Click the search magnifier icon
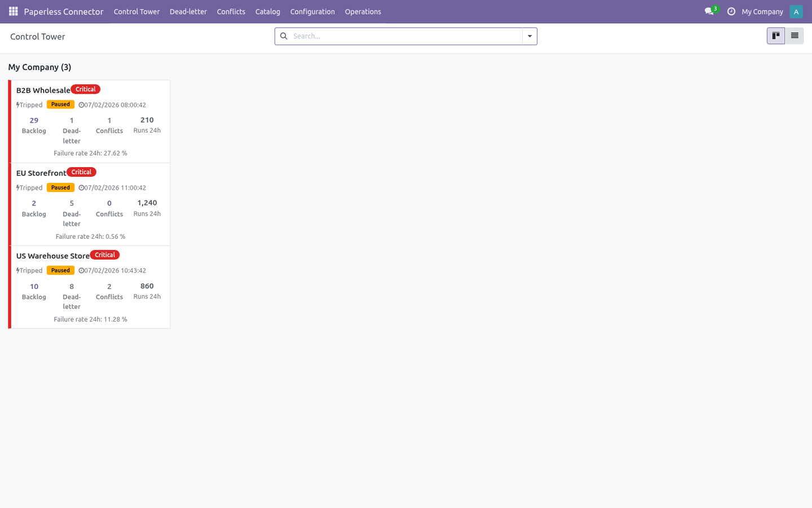Image resolution: width=812 pixels, height=508 pixels. [x=284, y=36]
